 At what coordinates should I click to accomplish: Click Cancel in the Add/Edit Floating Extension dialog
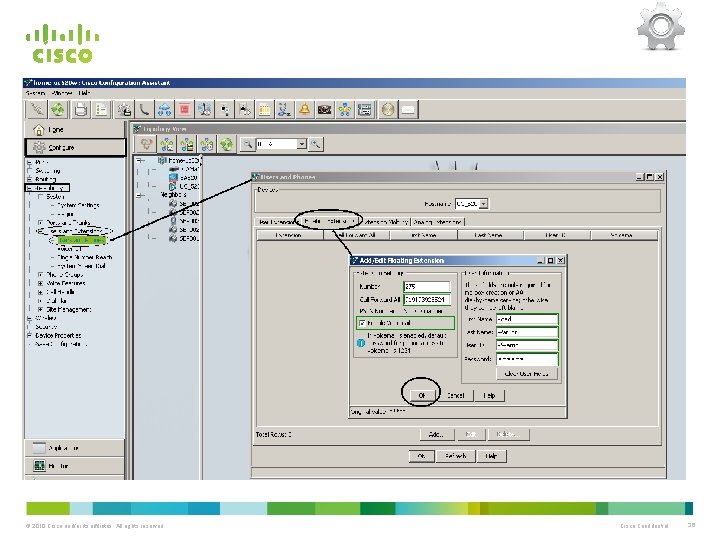(456, 395)
